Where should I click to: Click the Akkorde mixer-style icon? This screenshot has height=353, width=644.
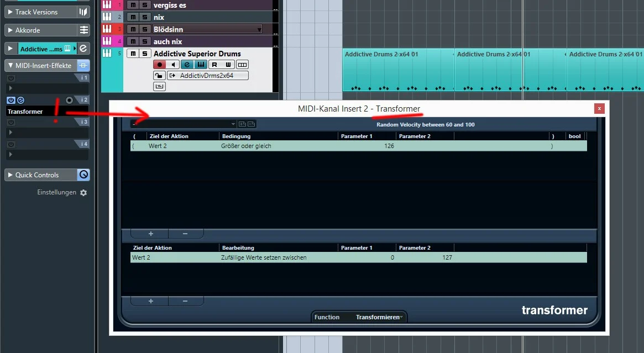pyautogui.click(x=83, y=30)
